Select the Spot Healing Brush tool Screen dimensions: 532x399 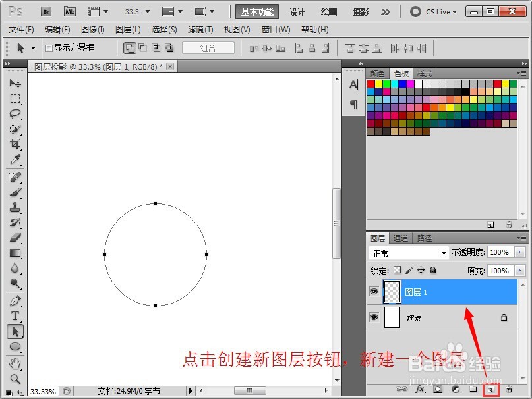point(15,177)
